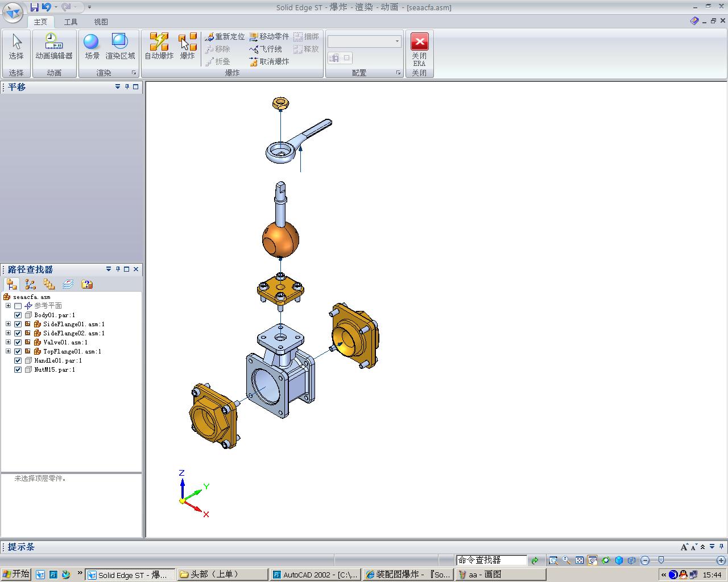Choose the 渲染区域 render area tool
Viewport: 728px width, 582px height.
point(120,48)
